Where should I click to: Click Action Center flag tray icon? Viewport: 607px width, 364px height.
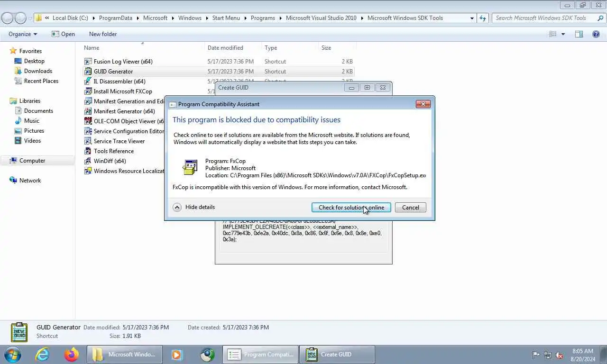(x=536, y=355)
